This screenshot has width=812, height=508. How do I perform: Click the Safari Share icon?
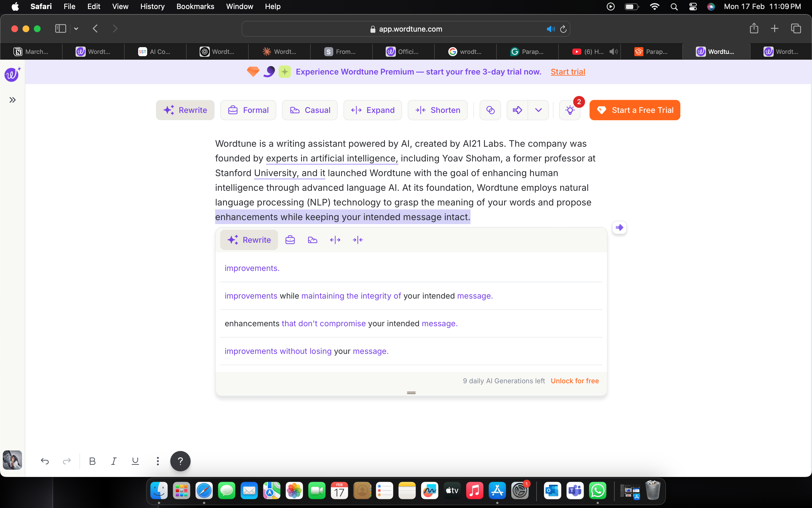click(754, 28)
